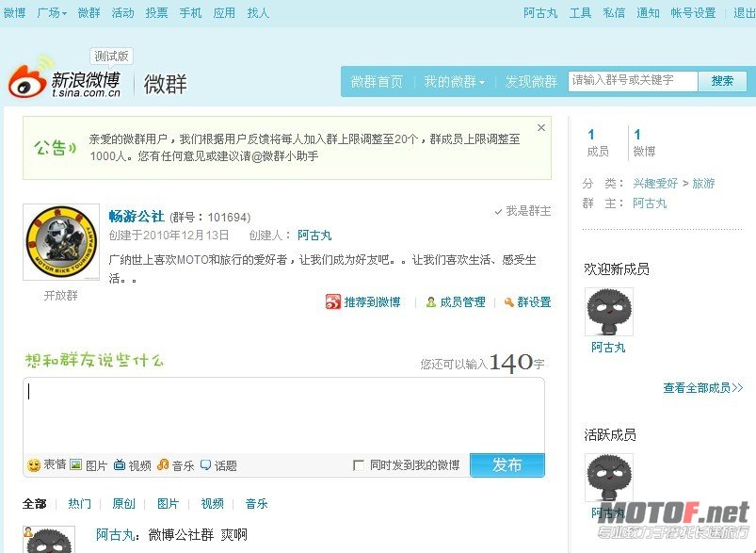This screenshot has width=756, height=553.
Task: Click the 搜索 search button
Action: pos(722,81)
